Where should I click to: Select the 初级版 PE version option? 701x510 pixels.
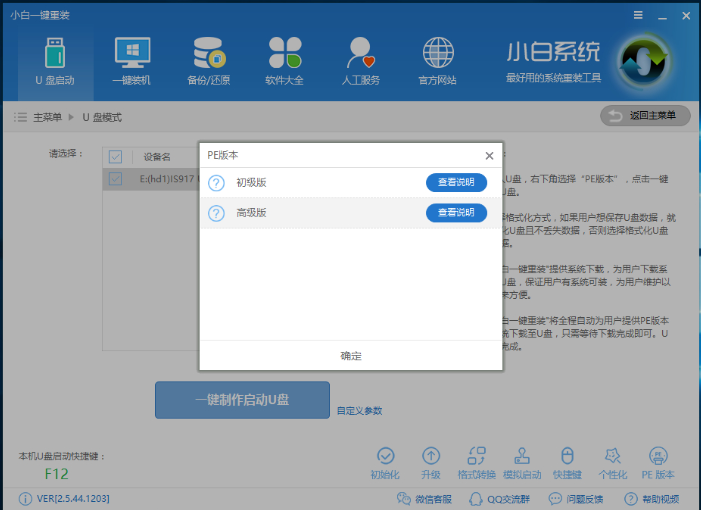point(251,182)
